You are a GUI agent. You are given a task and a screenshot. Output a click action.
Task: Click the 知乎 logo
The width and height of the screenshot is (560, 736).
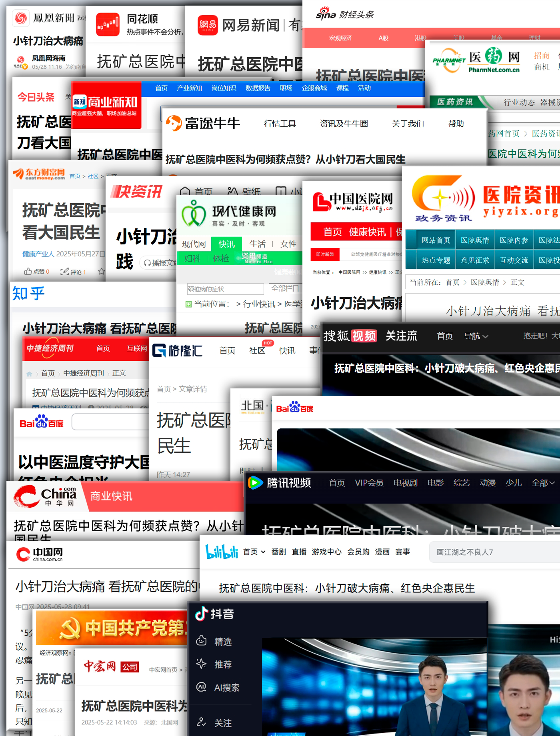28,294
